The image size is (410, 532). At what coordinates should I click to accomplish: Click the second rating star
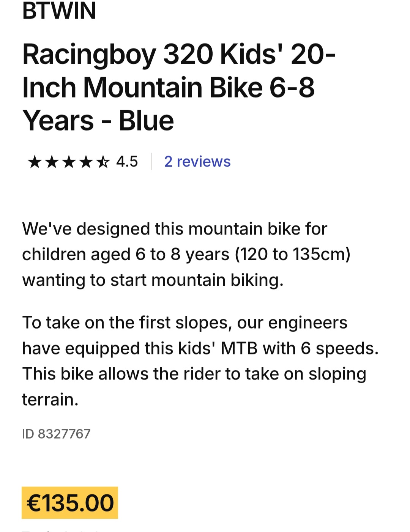point(52,162)
